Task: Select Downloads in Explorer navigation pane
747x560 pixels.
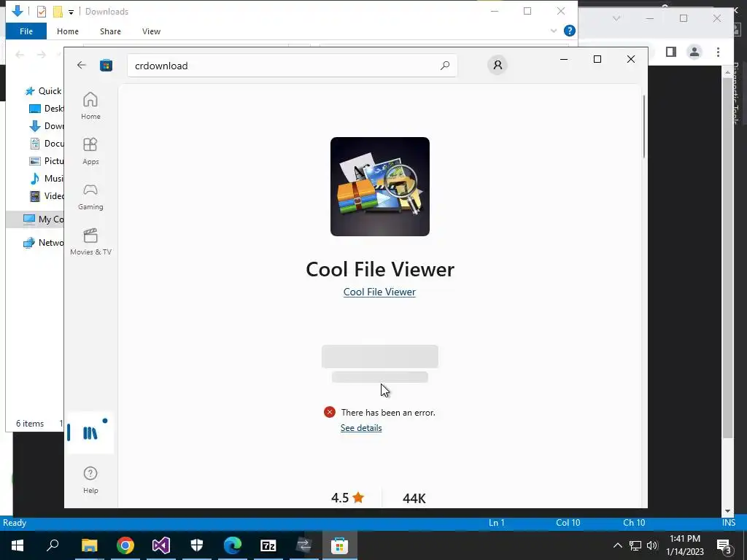Action: coord(46,126)
